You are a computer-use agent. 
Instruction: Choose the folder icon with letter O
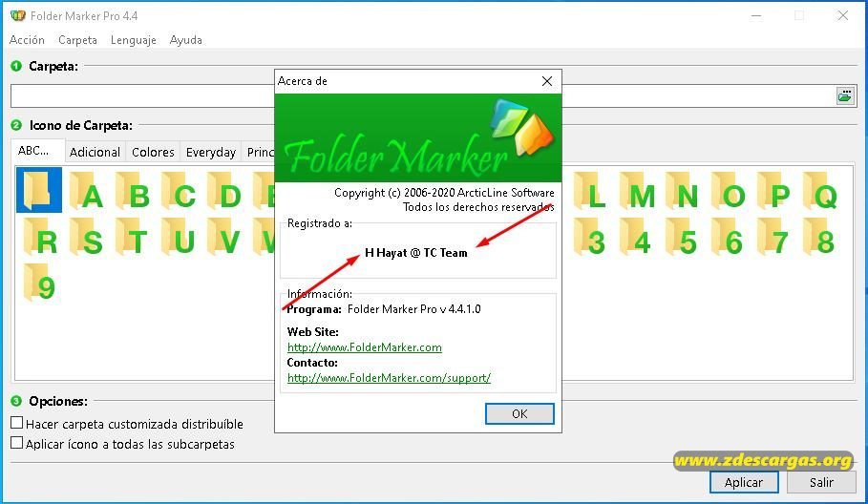click(729, 191)
